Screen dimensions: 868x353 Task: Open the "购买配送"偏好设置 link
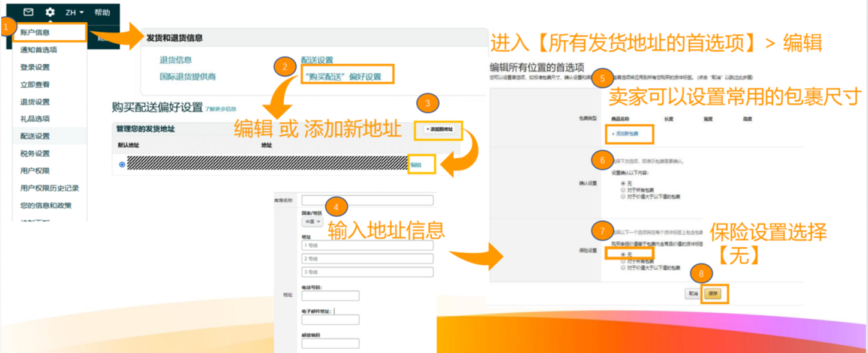tap(343, 77)
